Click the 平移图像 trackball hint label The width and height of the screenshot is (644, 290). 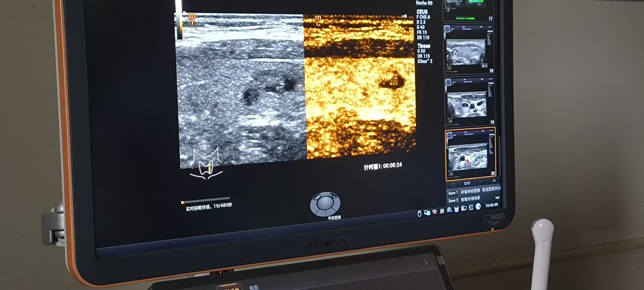[334, 218]
